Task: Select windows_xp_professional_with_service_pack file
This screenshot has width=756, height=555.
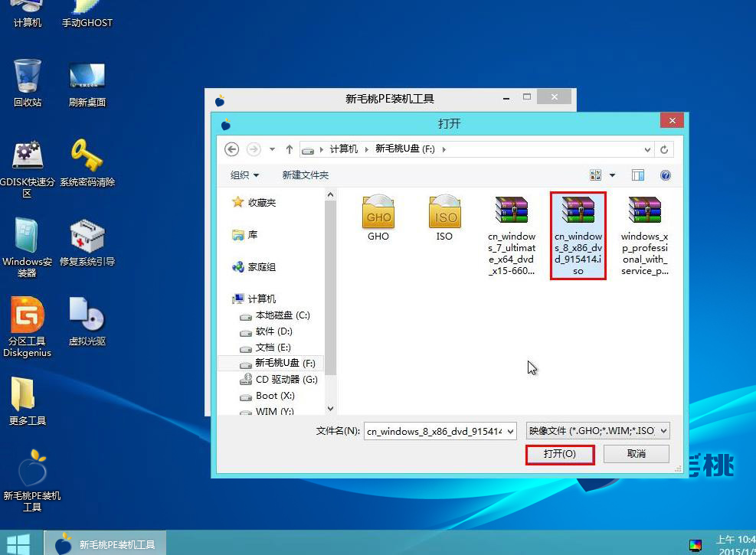Action: (x=645, y=236)
